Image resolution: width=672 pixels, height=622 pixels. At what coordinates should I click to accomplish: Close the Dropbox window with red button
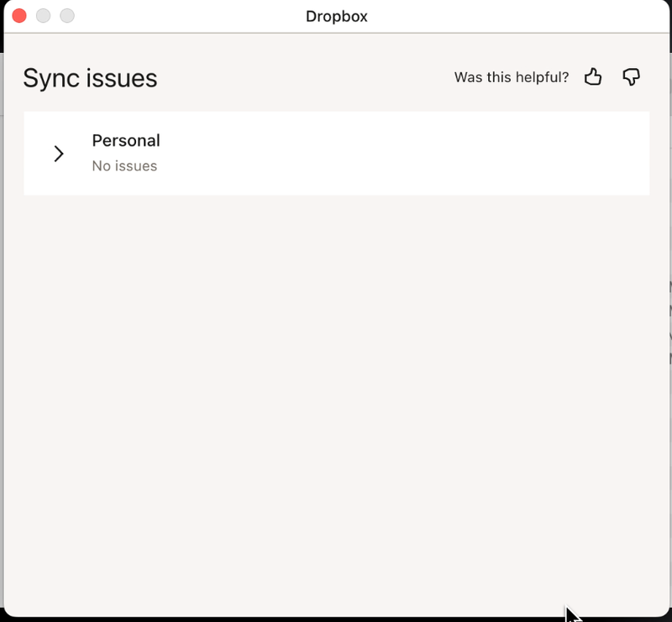19,16
